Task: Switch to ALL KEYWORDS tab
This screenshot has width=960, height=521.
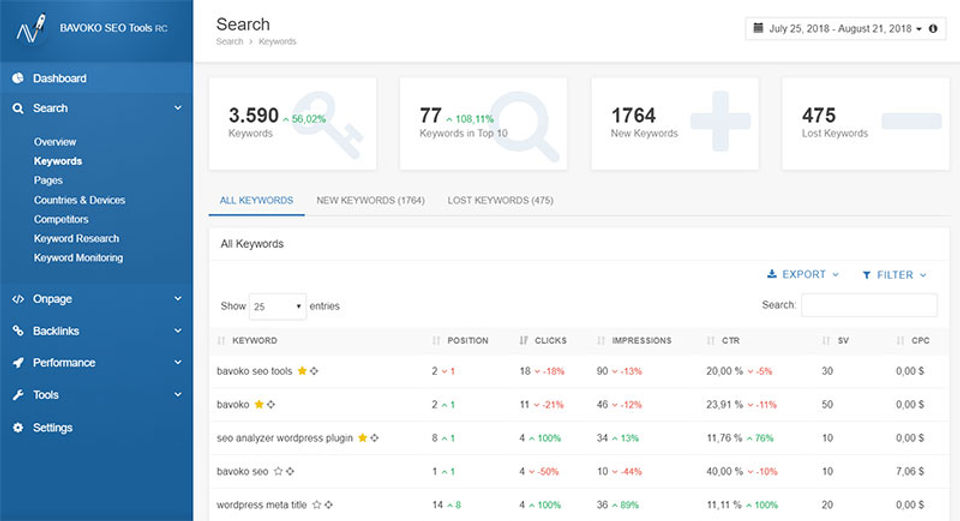Action: click(x=257, y=200)
